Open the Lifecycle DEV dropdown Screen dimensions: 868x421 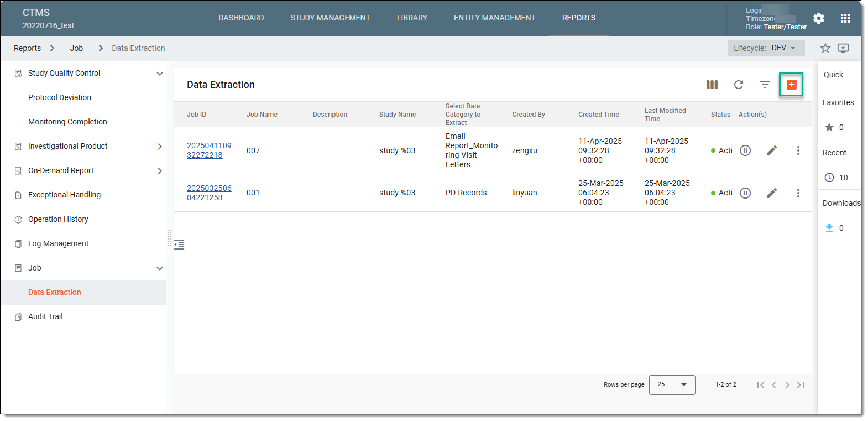pos(766,48)
